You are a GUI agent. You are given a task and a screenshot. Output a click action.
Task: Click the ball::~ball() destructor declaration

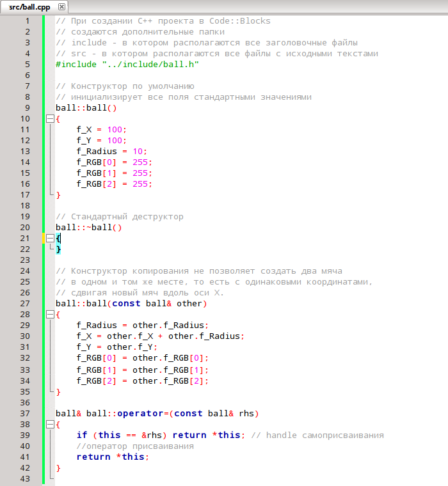[89, 228]
